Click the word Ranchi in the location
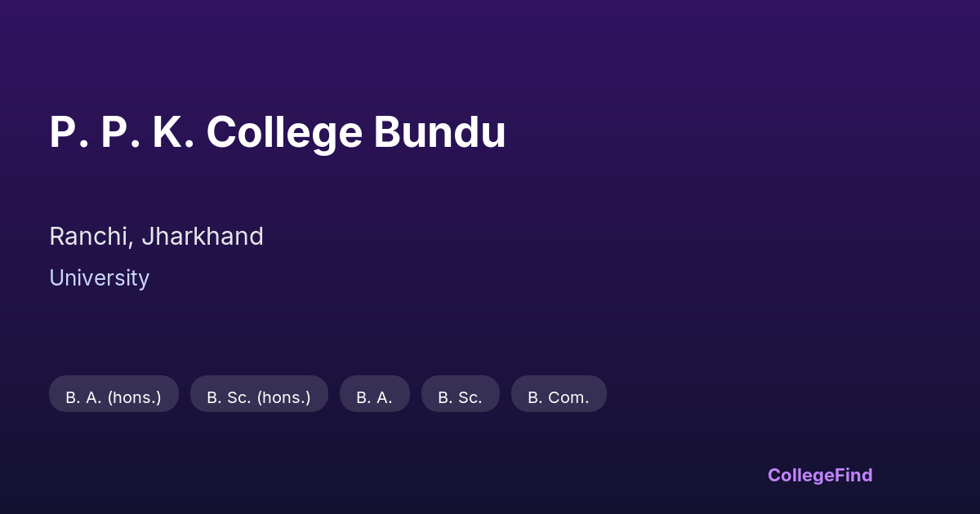 89,237
